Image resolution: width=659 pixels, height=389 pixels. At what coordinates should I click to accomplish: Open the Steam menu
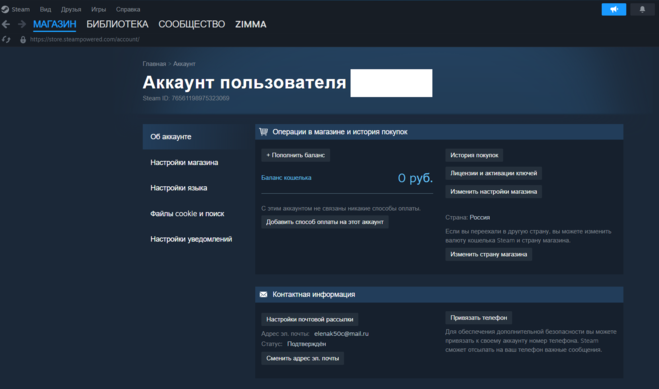[x=21, y=9]
